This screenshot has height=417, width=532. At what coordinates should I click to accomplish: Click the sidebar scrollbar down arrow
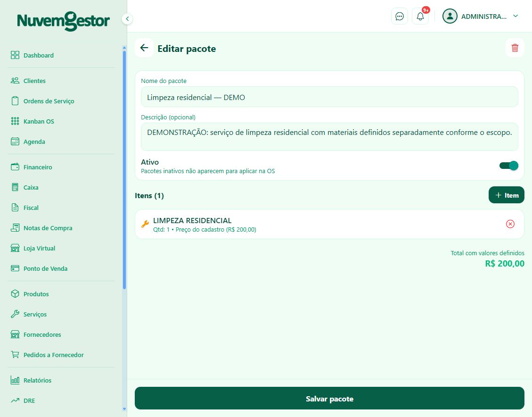[124, 409]
